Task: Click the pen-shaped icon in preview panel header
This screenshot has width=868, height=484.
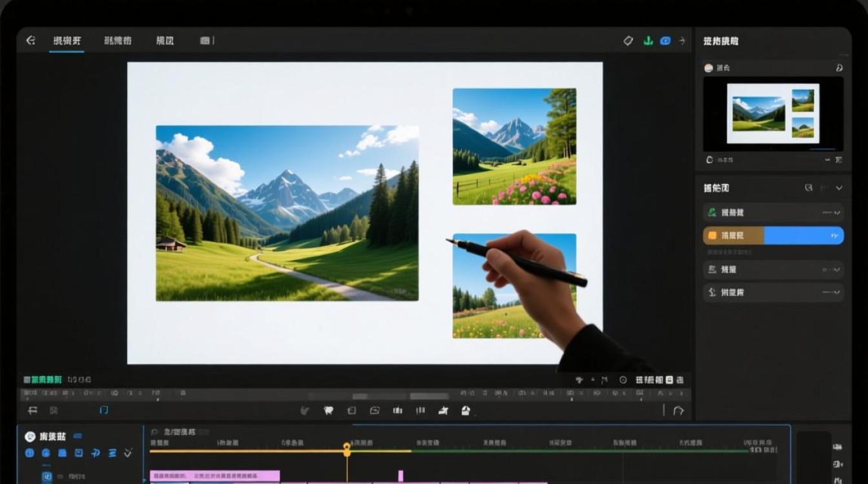Action: pos(839,68)
